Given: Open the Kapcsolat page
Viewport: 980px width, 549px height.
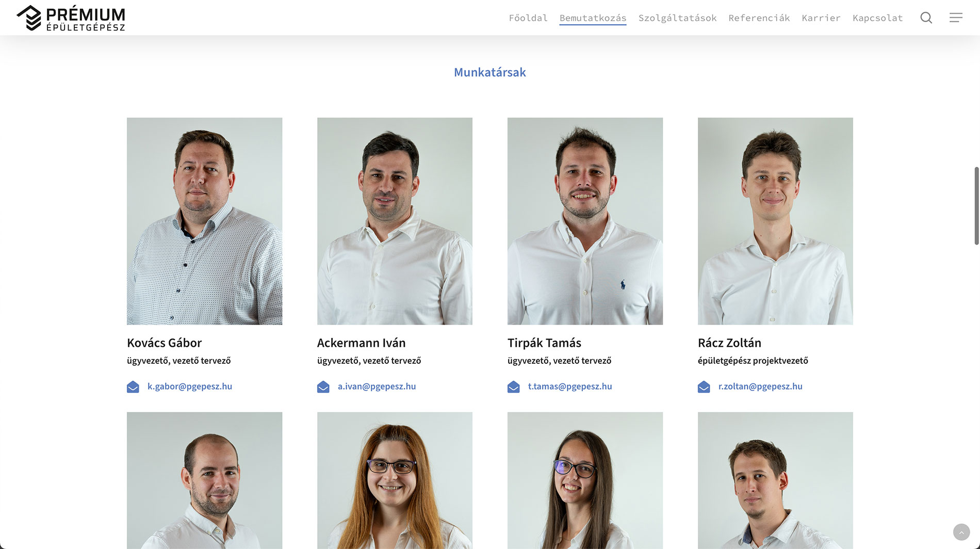Looking at the screenshot, I should tap(878, 18).
